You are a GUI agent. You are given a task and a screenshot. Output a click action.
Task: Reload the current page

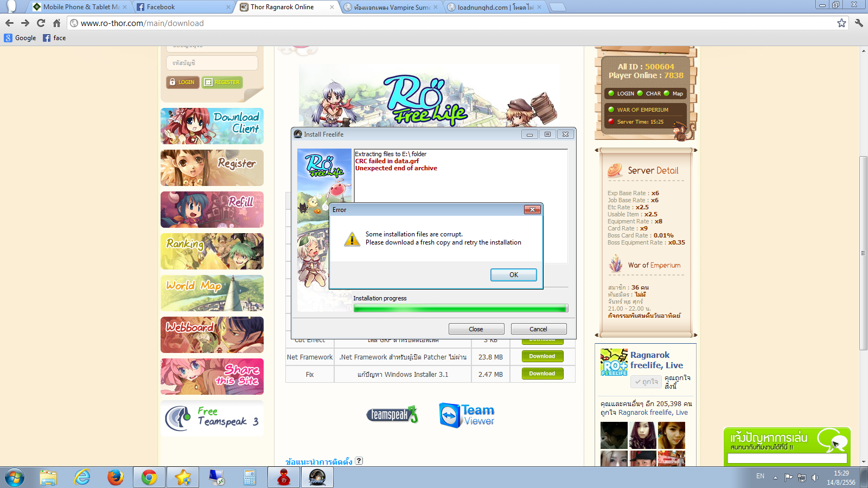click(41, 23)
